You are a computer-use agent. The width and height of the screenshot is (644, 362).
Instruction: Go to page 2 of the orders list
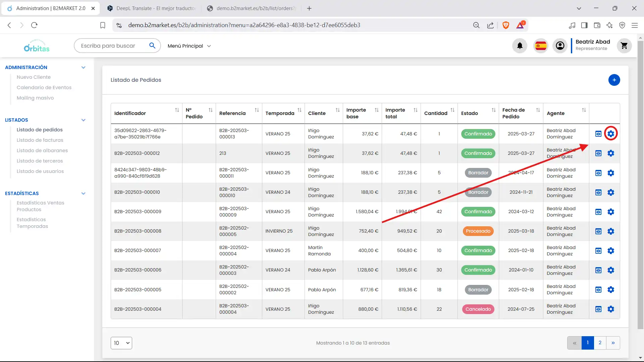pos(600,343)
